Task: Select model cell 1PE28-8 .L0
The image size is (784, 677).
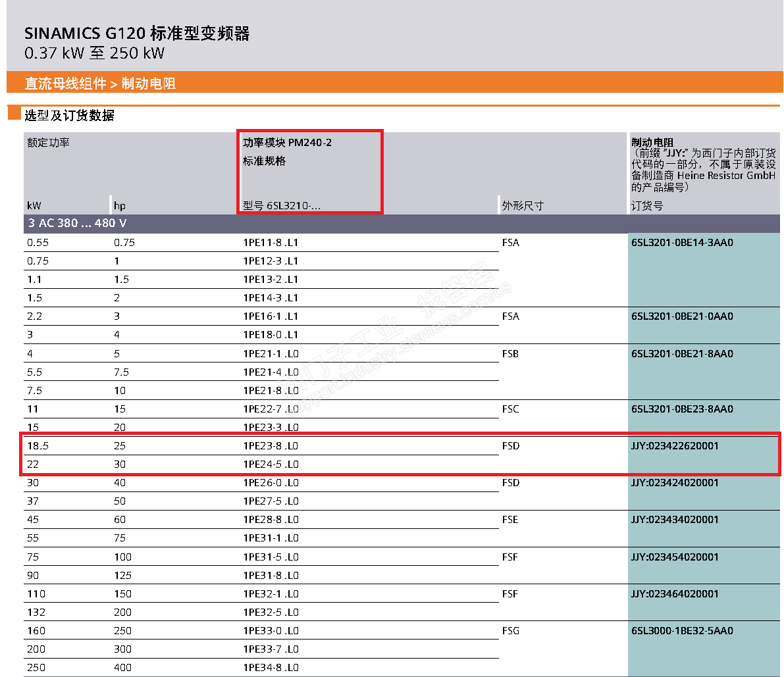Action: [x=271, y=520]
